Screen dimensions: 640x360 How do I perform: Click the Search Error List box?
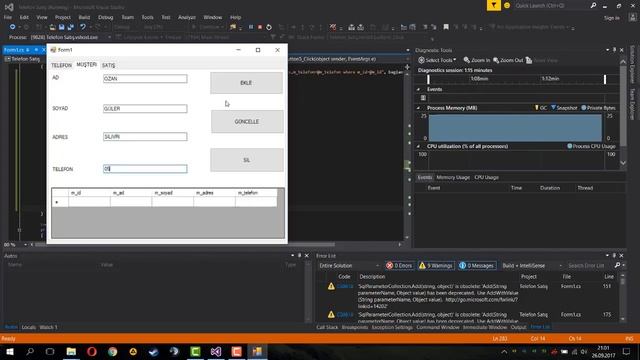coord(590,266)
